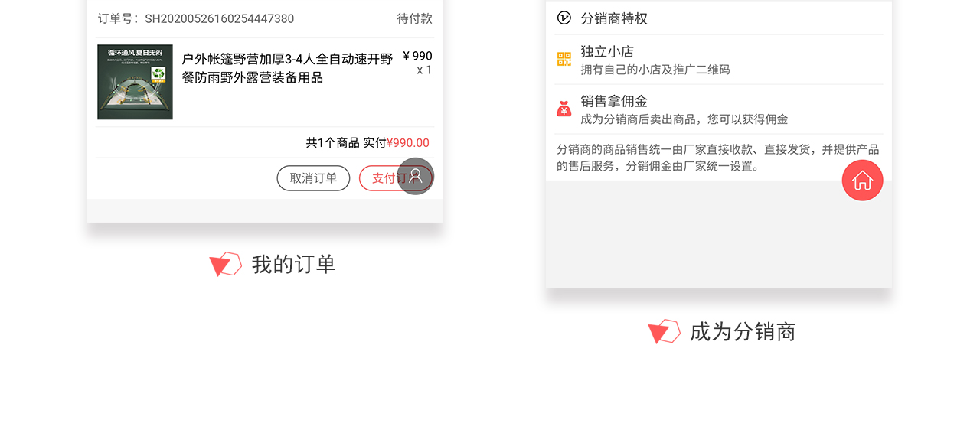The image size is (980, 433).
Task: Open the tent product title link
Action: tap(287, 68)
